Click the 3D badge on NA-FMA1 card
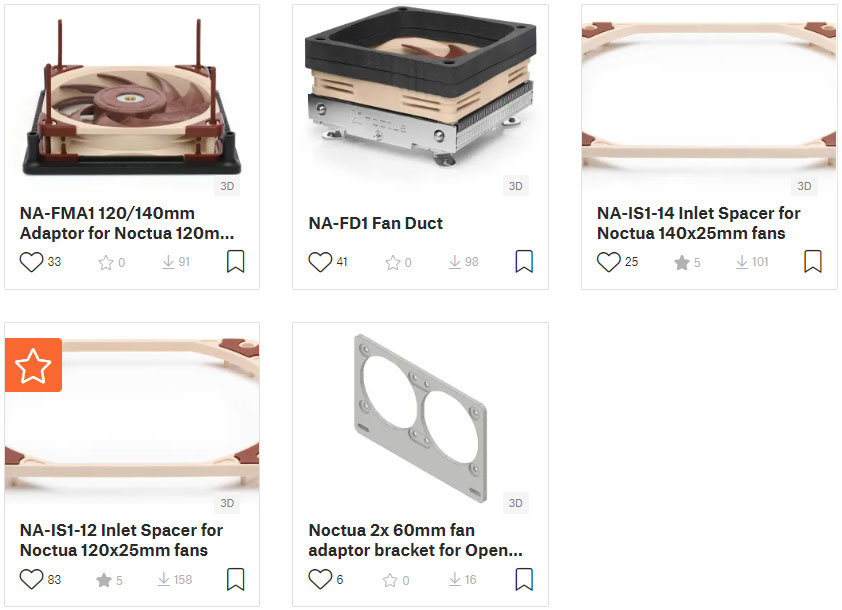The width and height of the screenshot is (842, 610). 227,186
